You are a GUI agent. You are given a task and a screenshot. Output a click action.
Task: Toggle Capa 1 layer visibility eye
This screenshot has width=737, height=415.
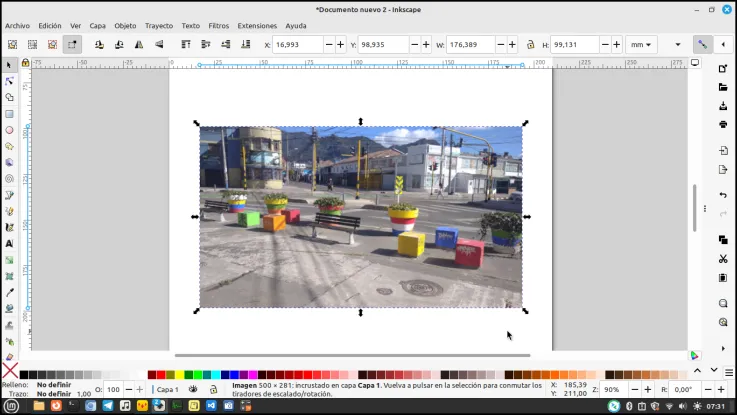point(193,389)
